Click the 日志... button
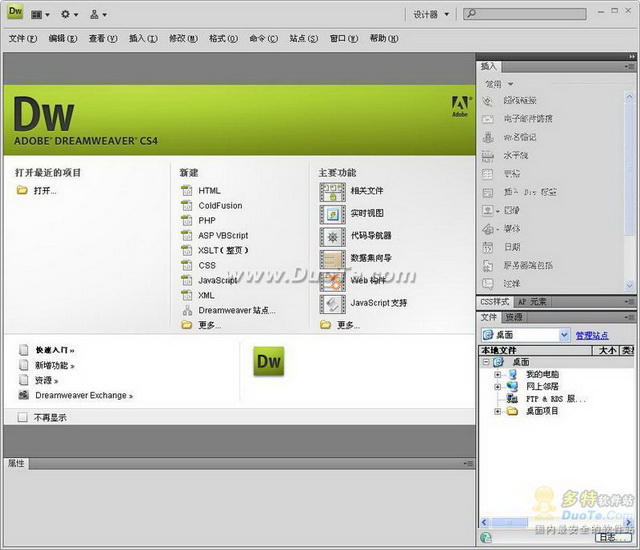Screen dimensions: 640x550 click(x=613, y=537)
